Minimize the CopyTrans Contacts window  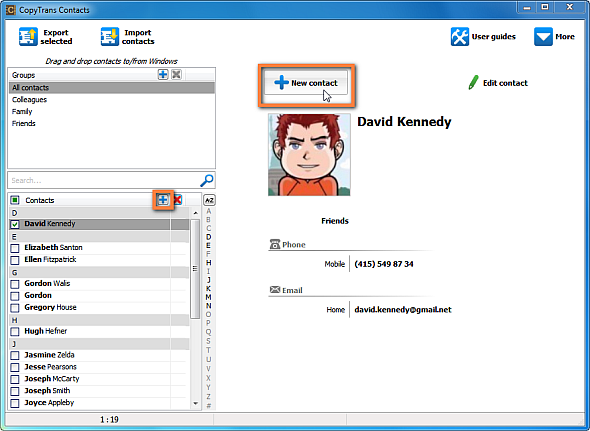click(x=527, y=7)
